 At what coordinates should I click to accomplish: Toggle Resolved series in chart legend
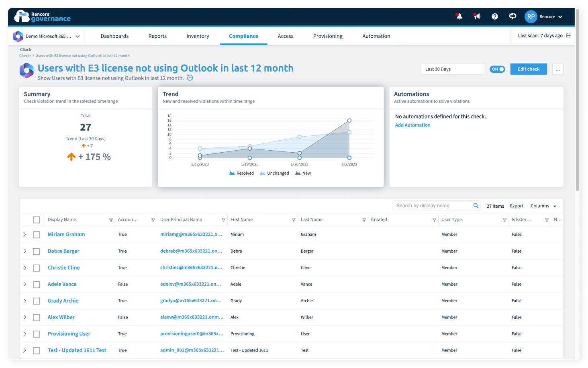pos(241,174)
